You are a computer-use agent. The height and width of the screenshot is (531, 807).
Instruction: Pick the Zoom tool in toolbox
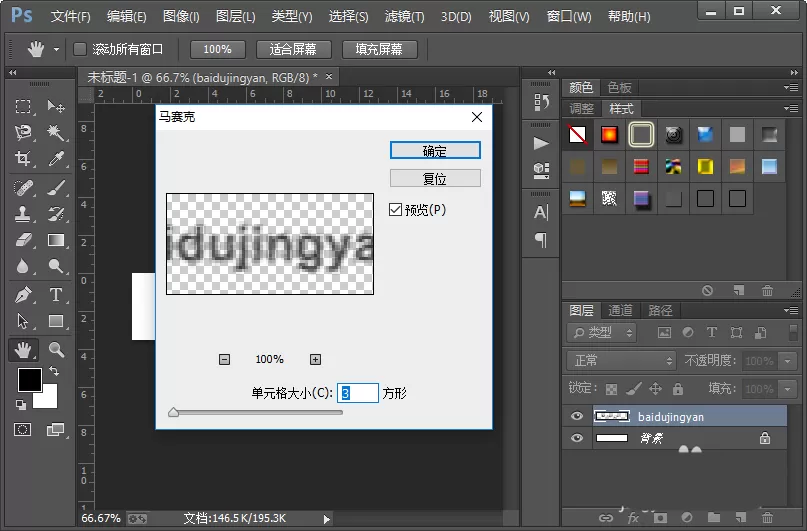[56, 349]
